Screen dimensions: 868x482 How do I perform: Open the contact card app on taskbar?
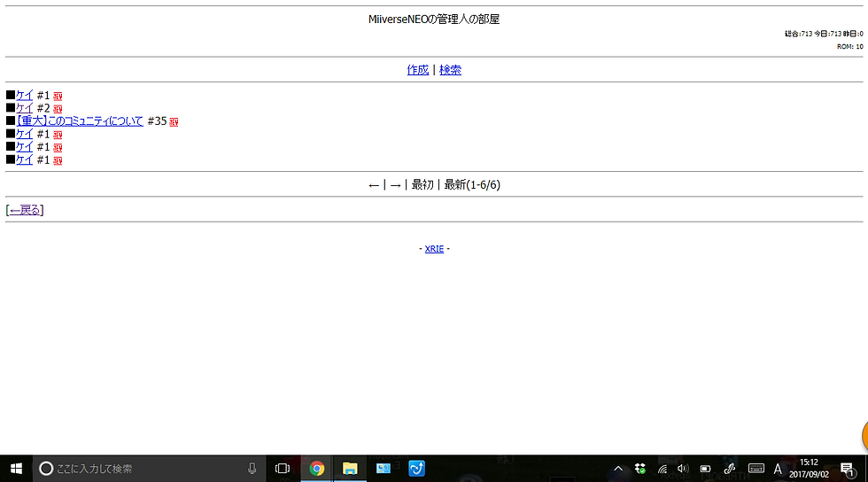click(x=383, y=469)
